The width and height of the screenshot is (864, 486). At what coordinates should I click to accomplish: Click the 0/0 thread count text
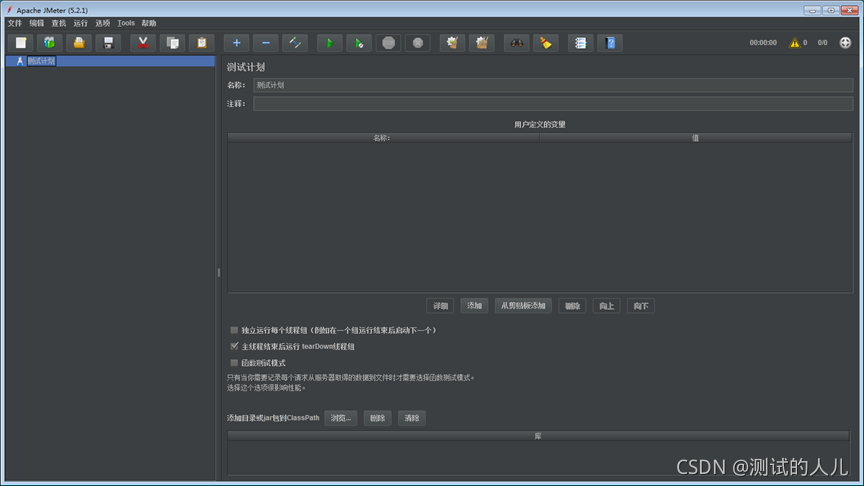coord(822,42)
